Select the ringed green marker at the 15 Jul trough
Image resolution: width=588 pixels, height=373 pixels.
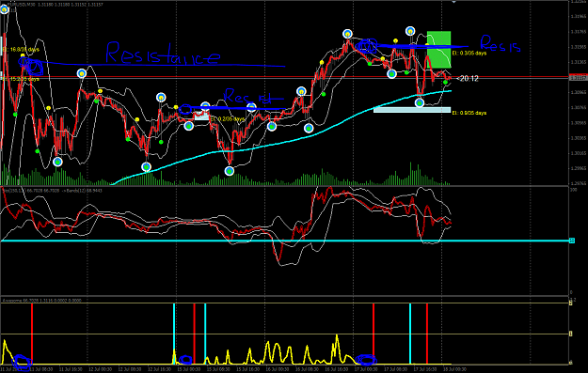(x=230, y=171)
